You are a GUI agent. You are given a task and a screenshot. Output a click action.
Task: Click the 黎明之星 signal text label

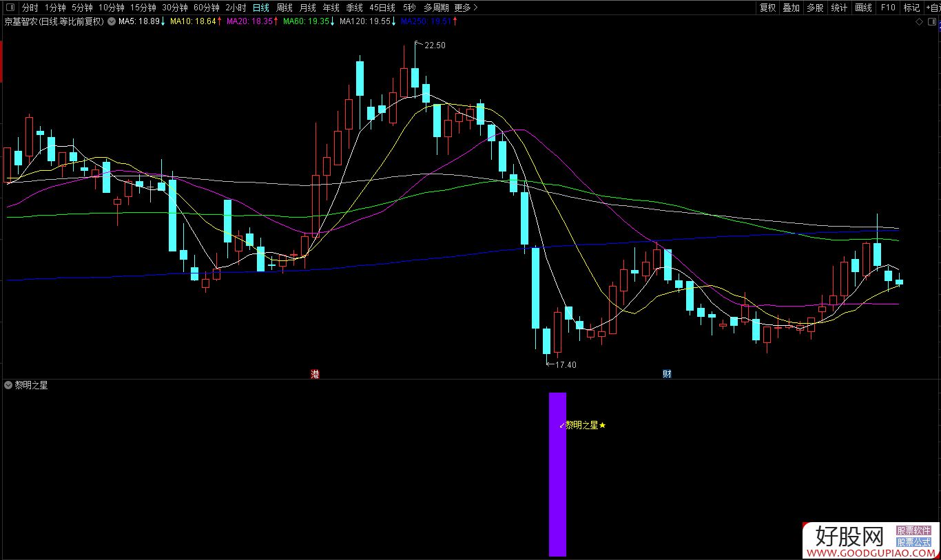point(582,425)
